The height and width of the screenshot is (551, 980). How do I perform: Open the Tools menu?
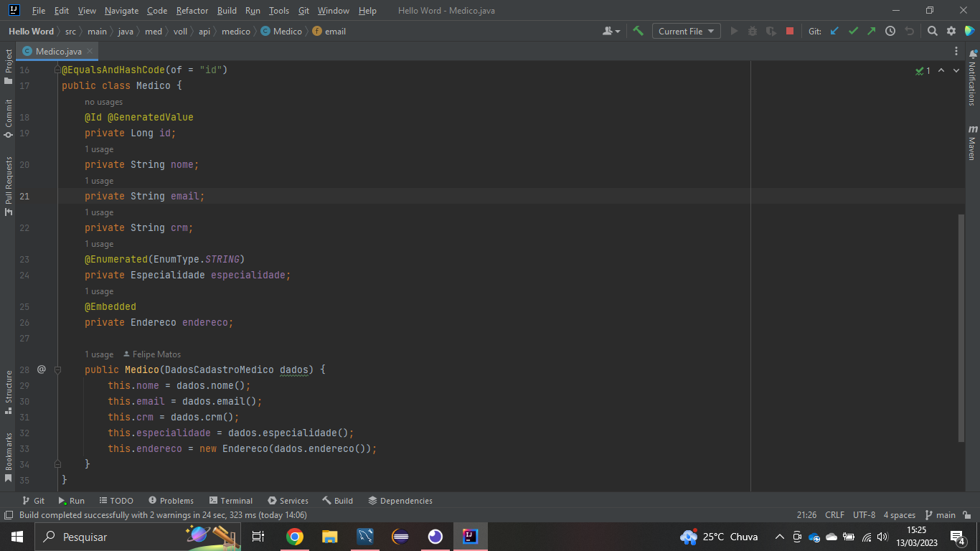[279, 11]
